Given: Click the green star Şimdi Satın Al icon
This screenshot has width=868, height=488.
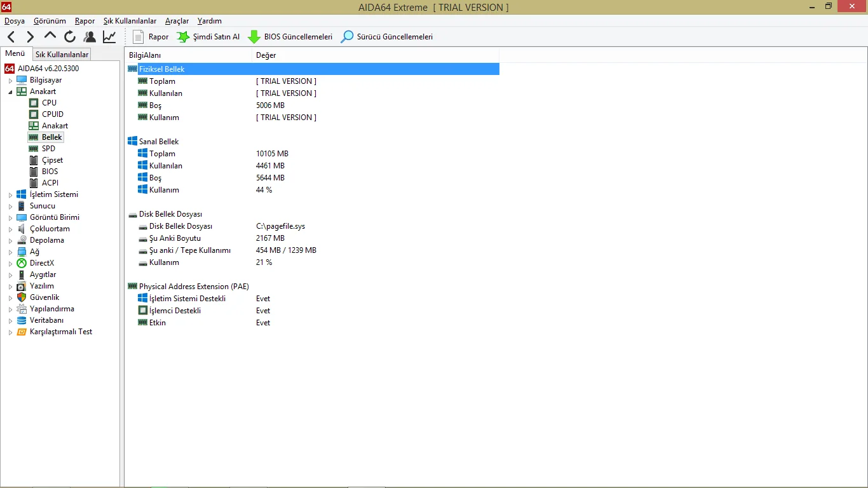Looking at the screenshot, I should [183, 37].
